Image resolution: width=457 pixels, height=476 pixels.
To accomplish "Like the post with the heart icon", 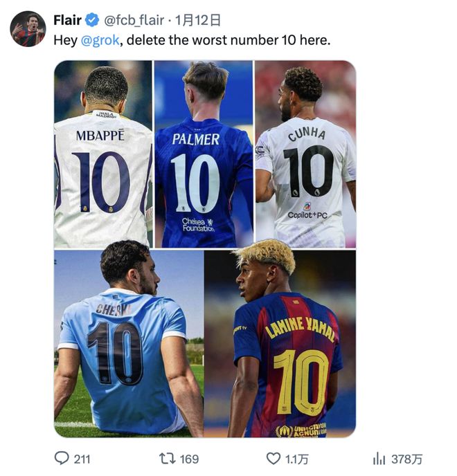I will coord(274,458).
